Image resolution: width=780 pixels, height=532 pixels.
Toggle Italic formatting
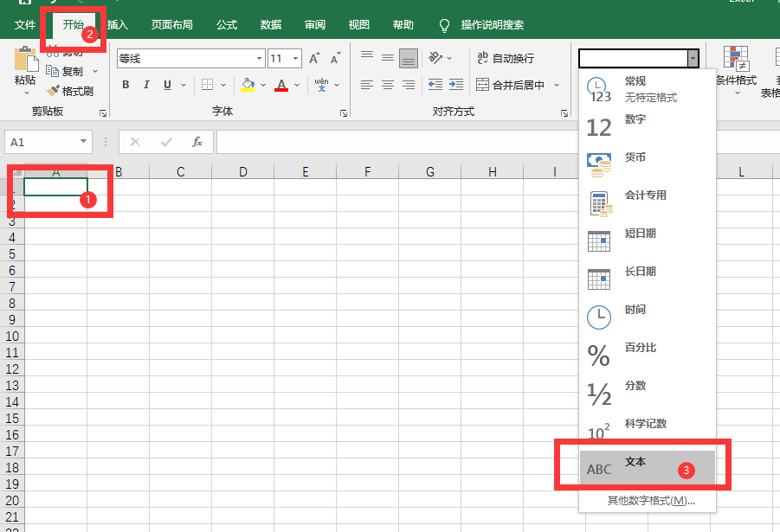[x=146, y=85]
